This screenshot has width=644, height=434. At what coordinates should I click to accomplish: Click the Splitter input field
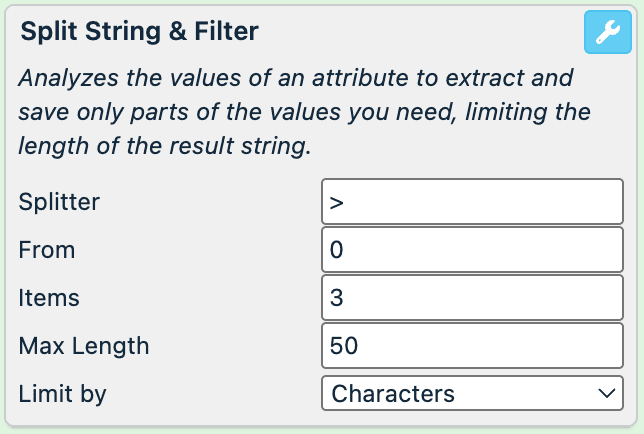(x=472, y=201)
